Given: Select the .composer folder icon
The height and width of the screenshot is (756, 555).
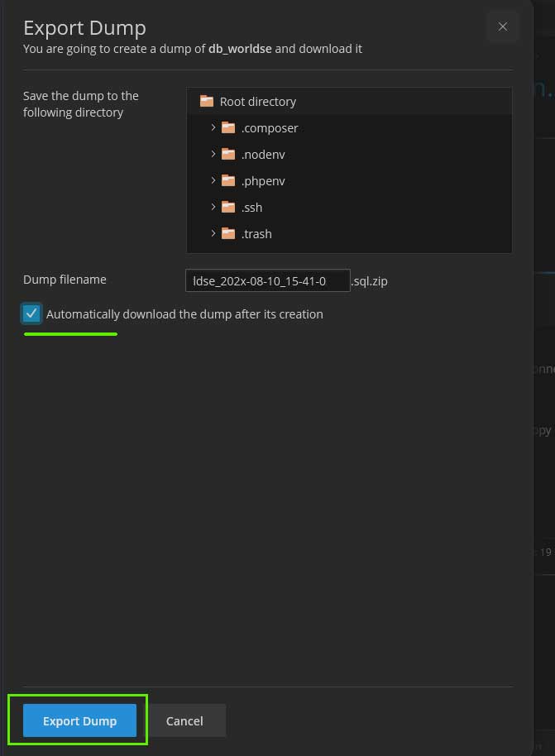Looking at the screenshot, I should point(227,127).
